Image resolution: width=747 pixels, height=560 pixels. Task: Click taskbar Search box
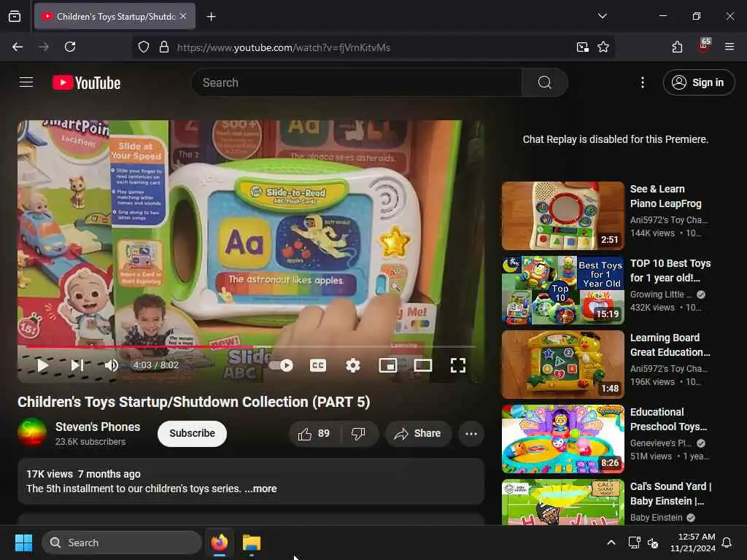[122, 542]
